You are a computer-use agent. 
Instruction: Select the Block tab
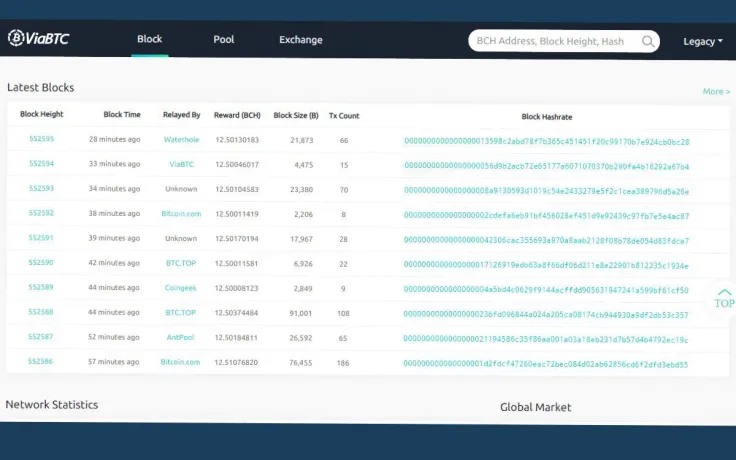tap(149, 39)
